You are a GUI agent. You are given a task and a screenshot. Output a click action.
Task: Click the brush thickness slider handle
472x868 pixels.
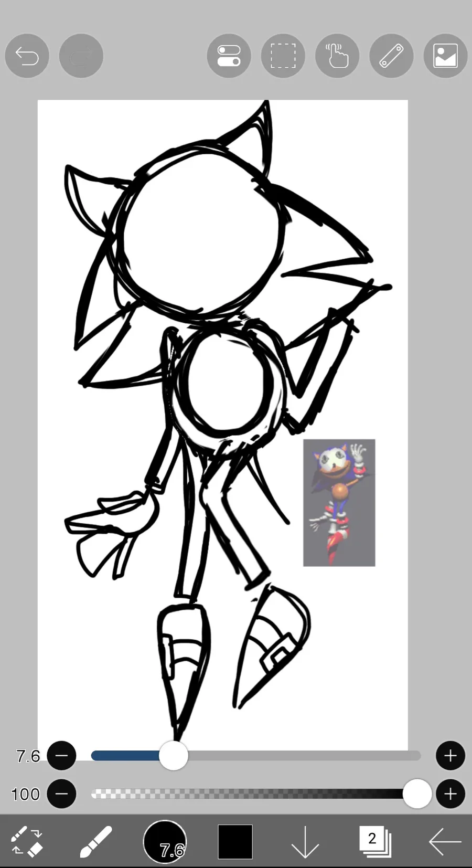point(174,756)
